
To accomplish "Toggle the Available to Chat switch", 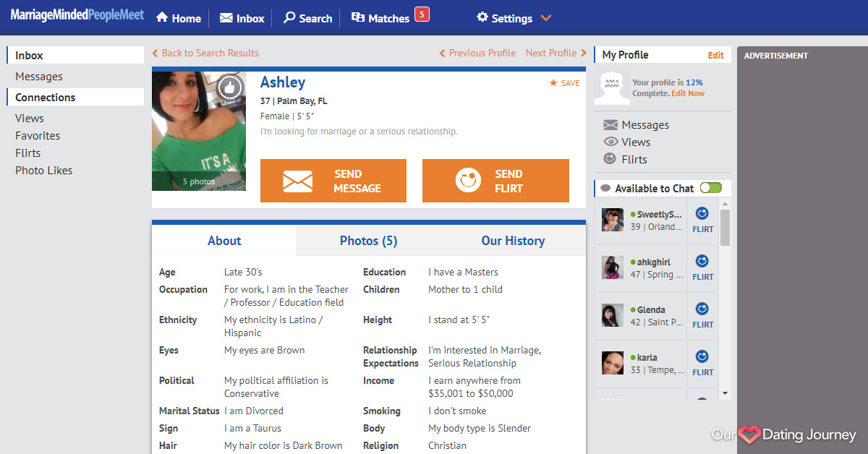I will 710,188.
